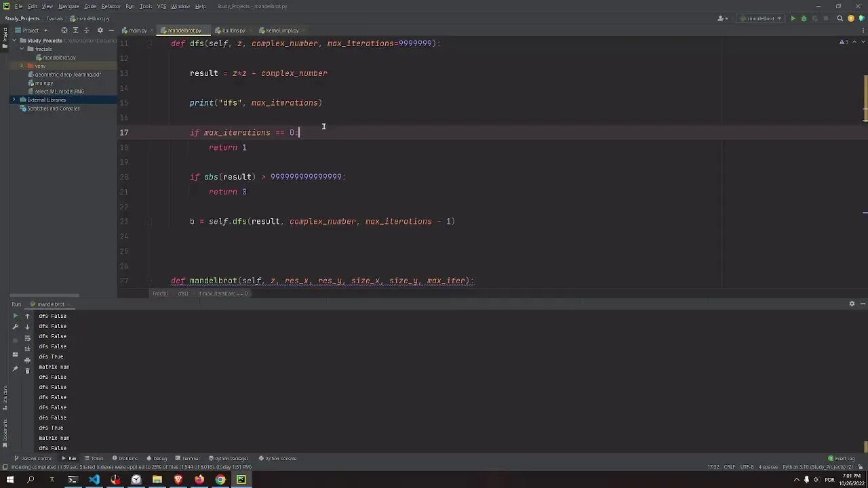Open the user account dropdown icon
The width and height of the screenshot is (868, 488).
[x=722, y=19]
